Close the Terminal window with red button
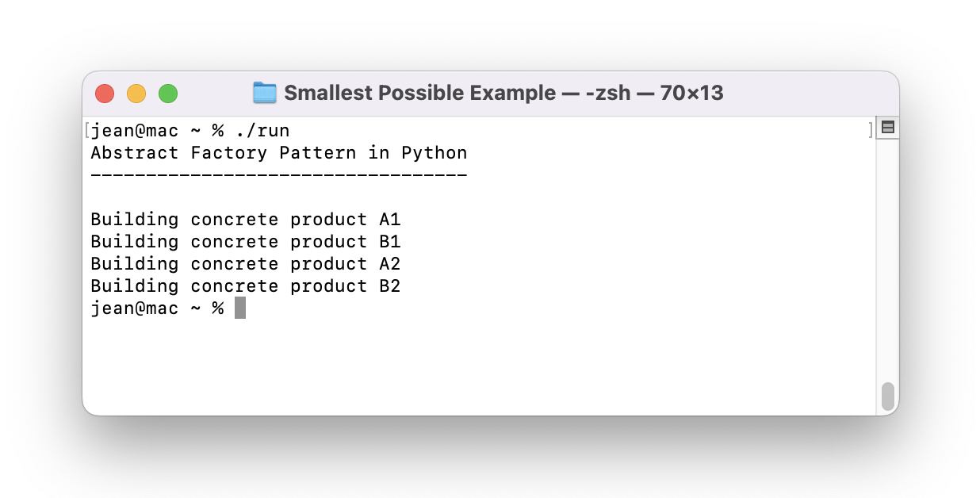 tap(105, 94)
